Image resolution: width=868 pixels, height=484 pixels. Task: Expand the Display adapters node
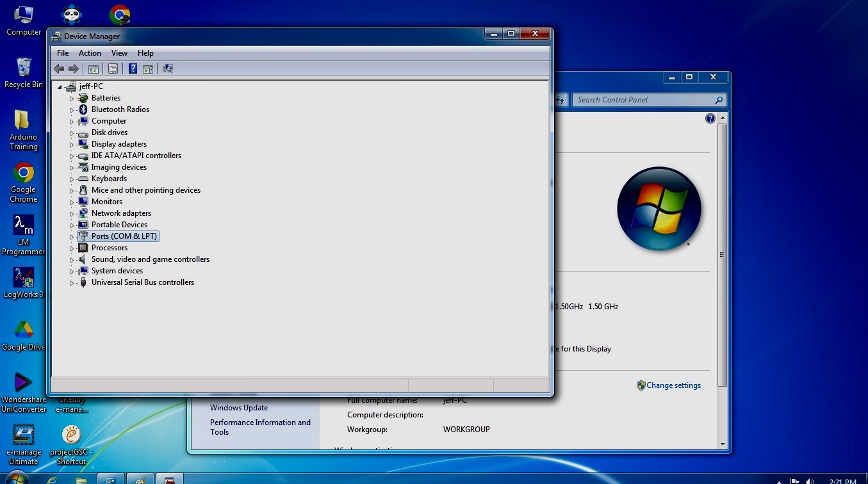click(72, 145)
